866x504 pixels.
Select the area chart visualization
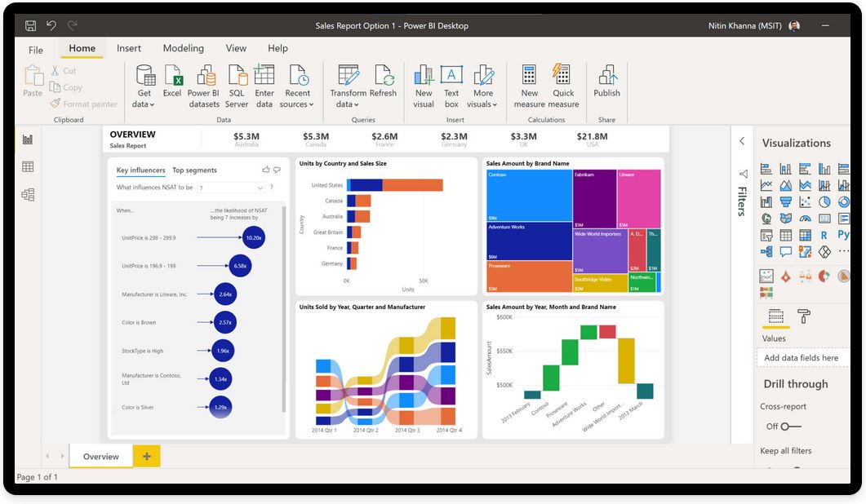point(785,185)
